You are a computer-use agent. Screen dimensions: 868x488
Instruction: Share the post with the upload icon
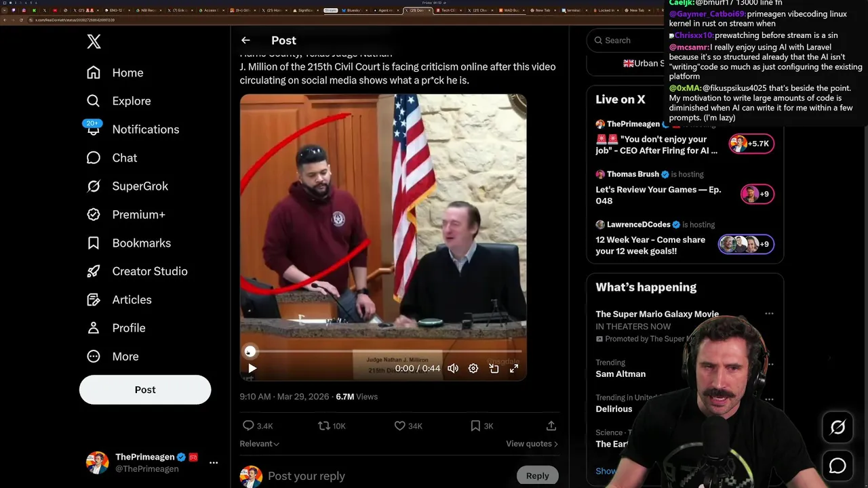coord(551,426)
